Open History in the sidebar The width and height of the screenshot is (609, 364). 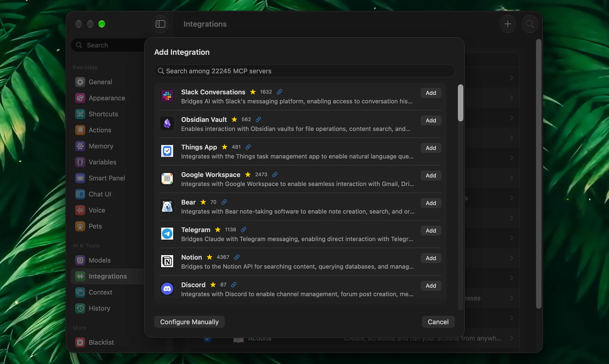108,308
